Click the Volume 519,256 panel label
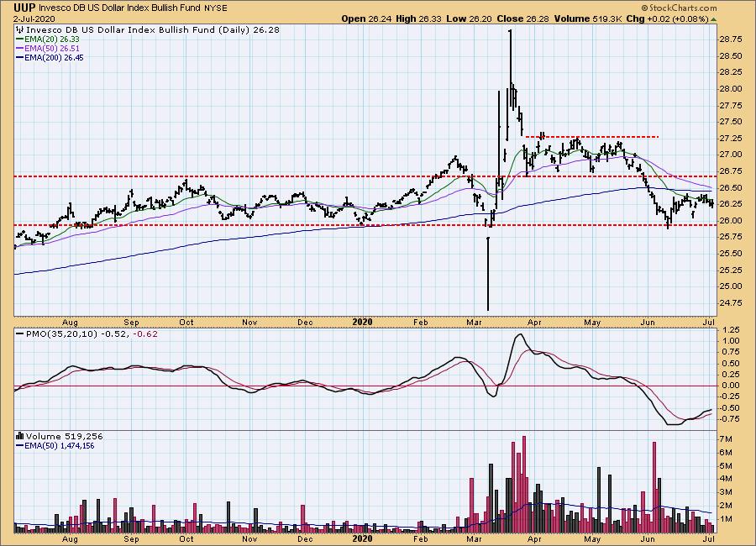The height and width of the screenshot is (546, 756). pyautogui.click(x=64, y=437)
